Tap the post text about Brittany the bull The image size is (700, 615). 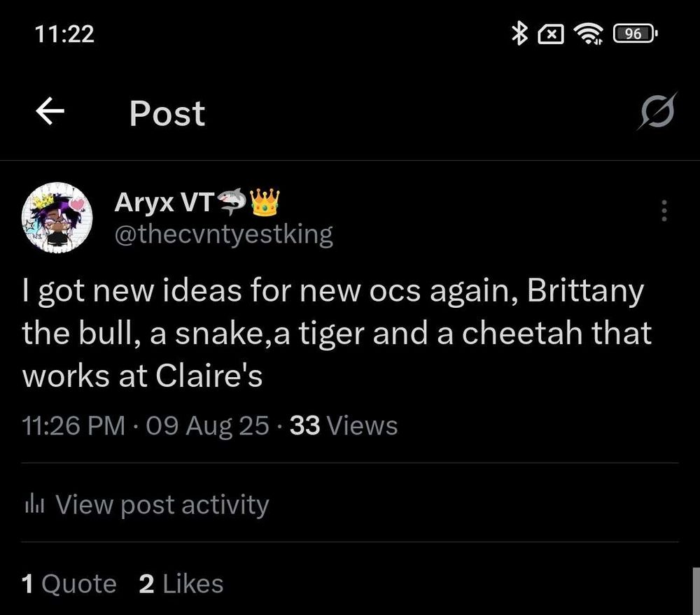[x=337, y=333]
